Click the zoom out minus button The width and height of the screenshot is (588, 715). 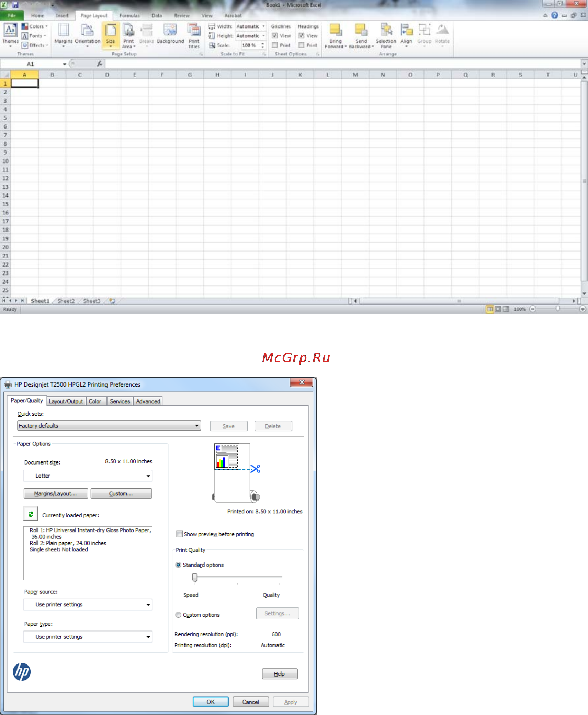(x=533, y=309)
